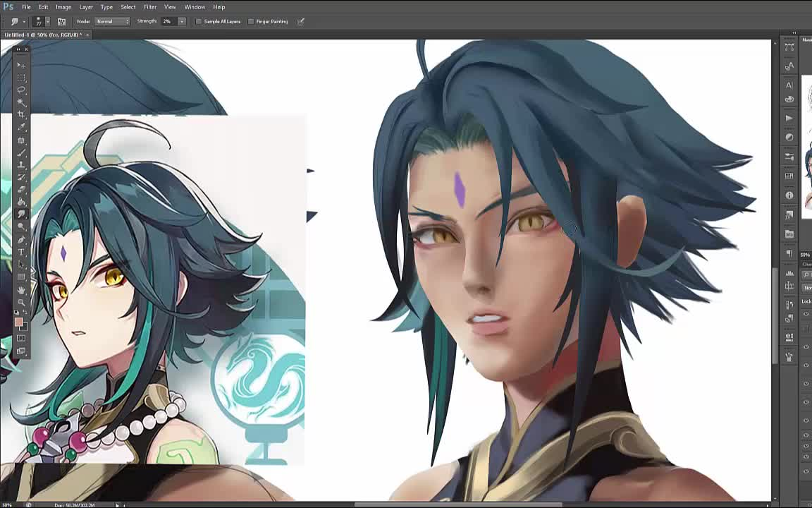Viewport: 812px width, 508px height.
Task: Open the Character panel icon
Action: (789, 85)
